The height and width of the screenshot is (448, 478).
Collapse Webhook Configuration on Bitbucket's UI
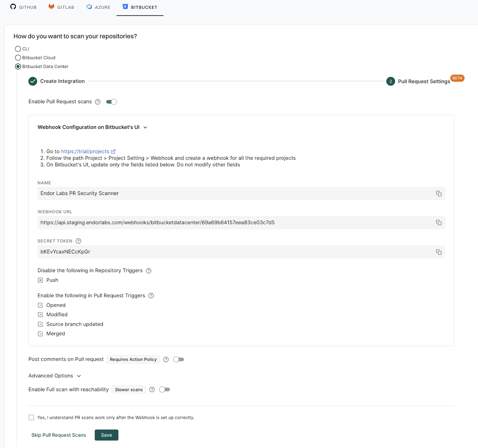pyautogui.click(x=145, y=127)
